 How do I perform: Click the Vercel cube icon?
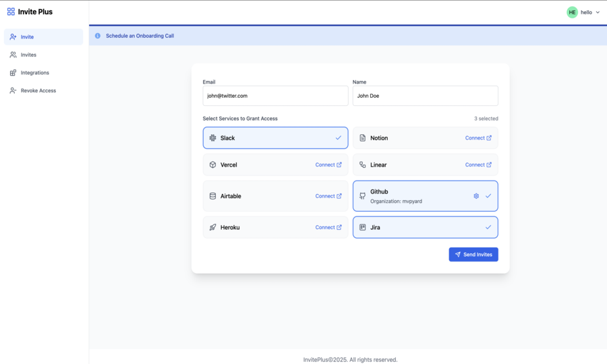[x=212, y=164]
